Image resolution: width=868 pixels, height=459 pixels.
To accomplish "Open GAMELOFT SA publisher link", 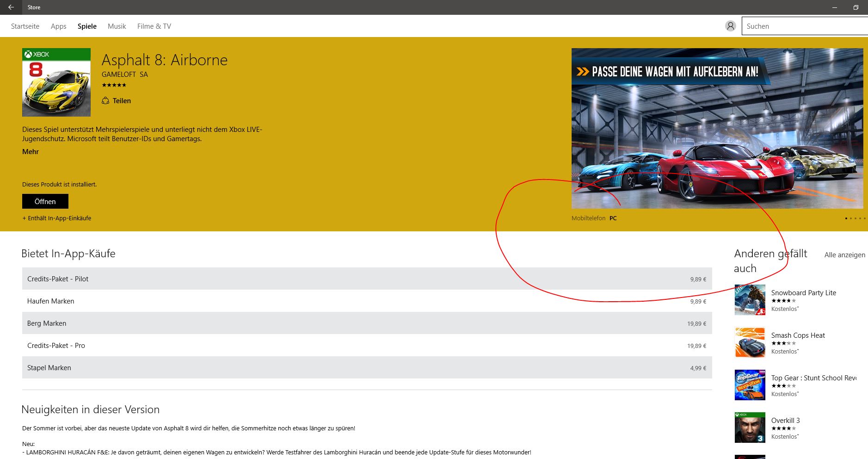I will (125, 74).
